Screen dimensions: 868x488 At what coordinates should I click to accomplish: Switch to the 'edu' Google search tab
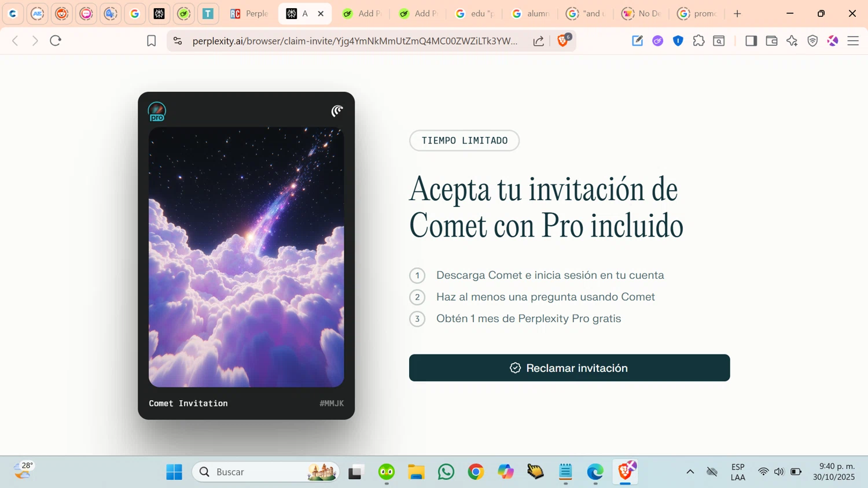pos(475,13)
